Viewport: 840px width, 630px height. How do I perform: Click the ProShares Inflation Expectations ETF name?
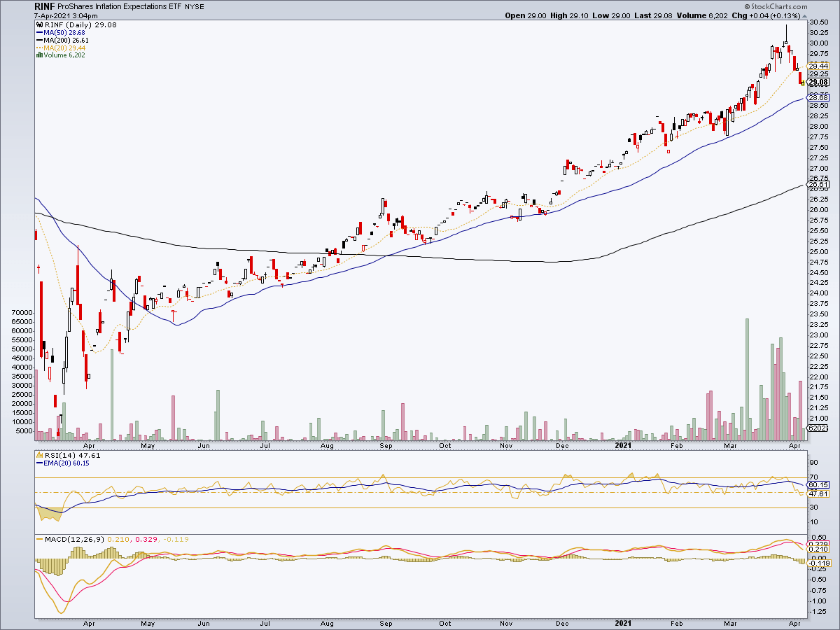(x=120, y=6)
